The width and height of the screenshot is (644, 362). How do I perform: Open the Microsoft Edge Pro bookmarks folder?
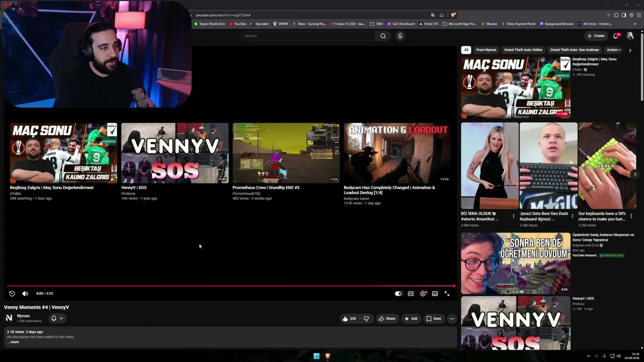[x=459, y=24]
